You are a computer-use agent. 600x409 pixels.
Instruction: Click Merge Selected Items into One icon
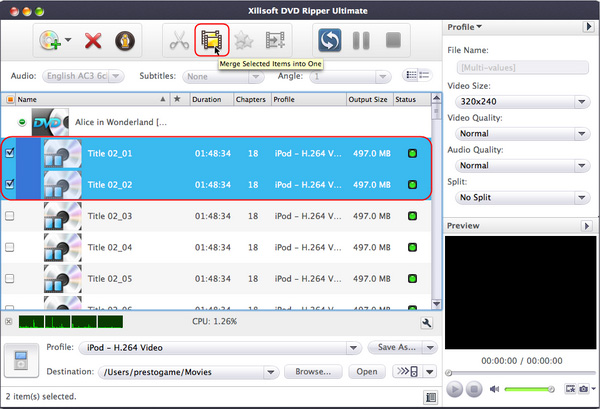coord(212,40)
